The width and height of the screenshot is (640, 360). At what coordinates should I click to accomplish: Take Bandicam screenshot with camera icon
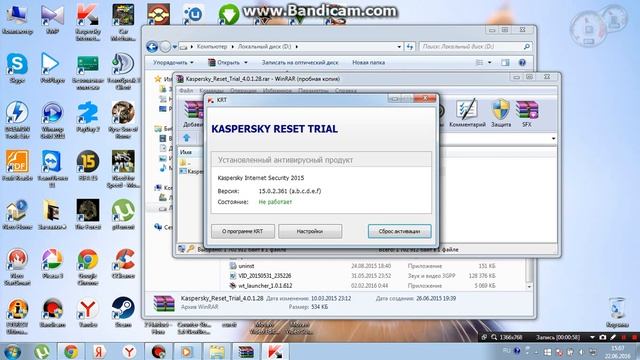coord(603,337)
